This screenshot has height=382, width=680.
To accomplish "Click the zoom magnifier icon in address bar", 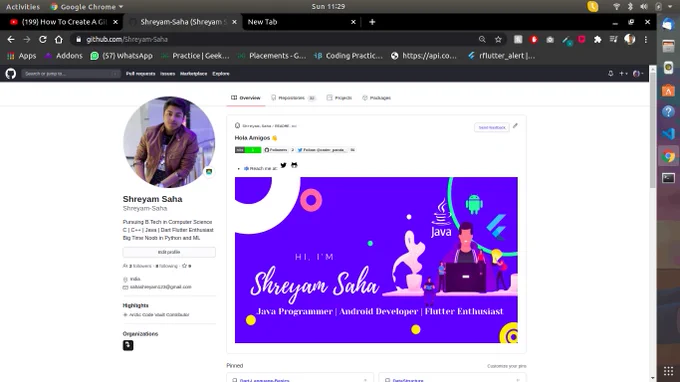I will point(482,39).
